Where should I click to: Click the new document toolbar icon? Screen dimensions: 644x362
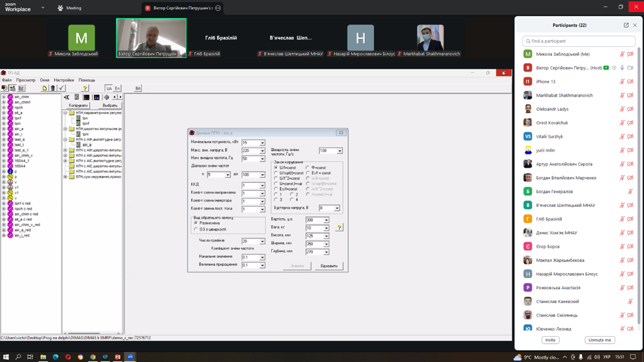[x=44, y=88]
